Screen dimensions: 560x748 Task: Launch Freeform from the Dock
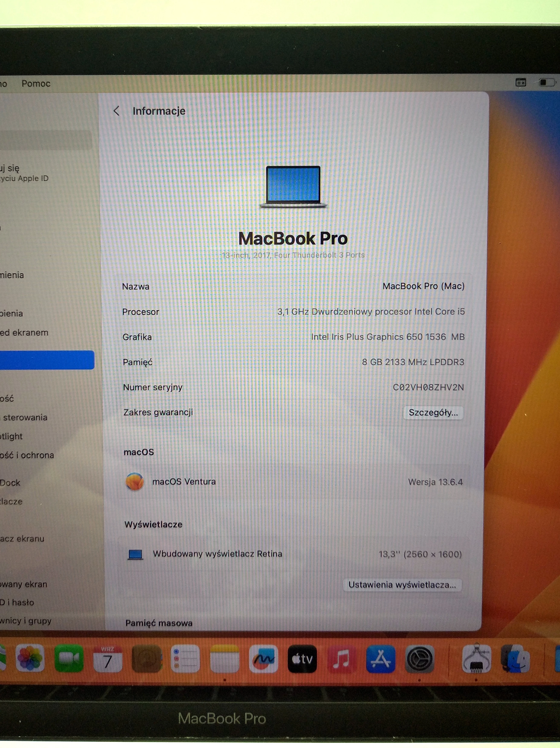(x=264, y=658)
